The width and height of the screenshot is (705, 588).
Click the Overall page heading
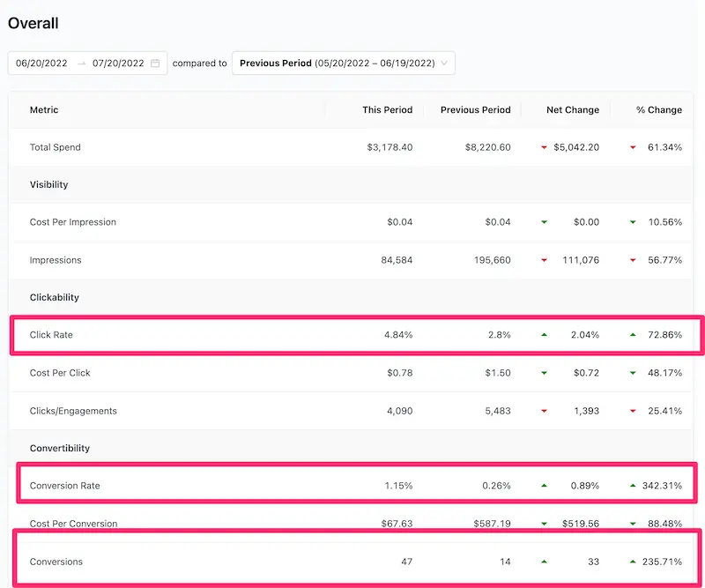point(33,23)
